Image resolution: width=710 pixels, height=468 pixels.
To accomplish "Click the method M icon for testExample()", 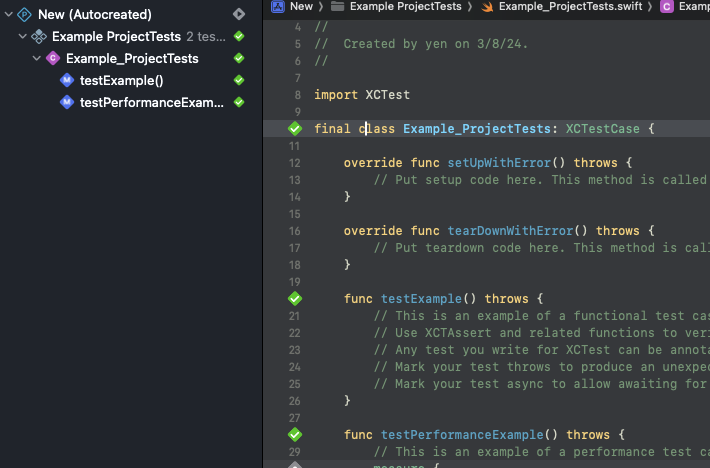I will (x=67, y=81).
